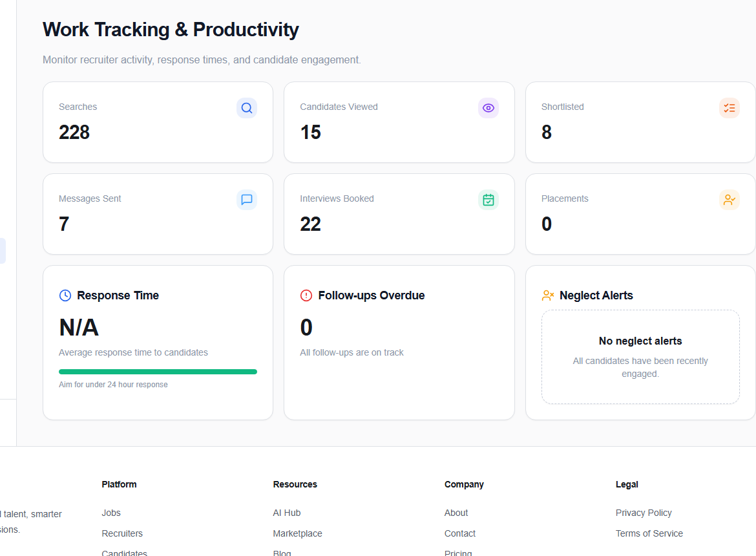Click the Messages Sent card label
Viewport: 756px width, 556px height.
pos(90,198)
